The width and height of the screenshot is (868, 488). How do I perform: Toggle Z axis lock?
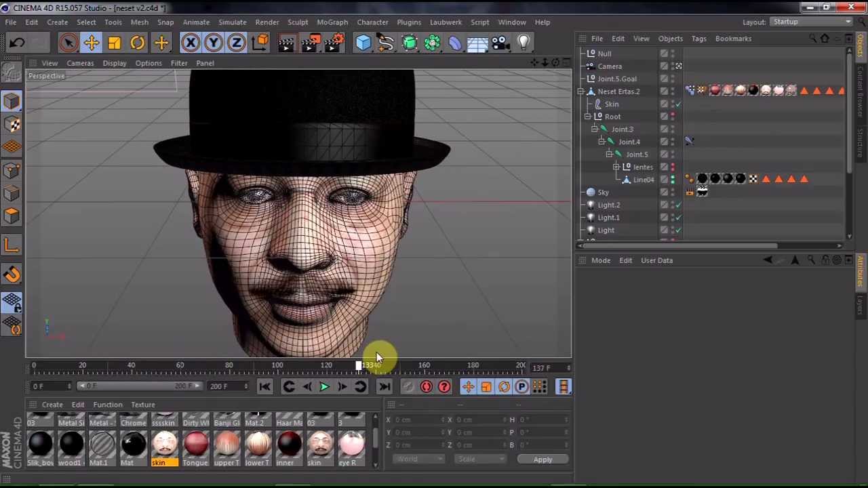tap(237, 43)
